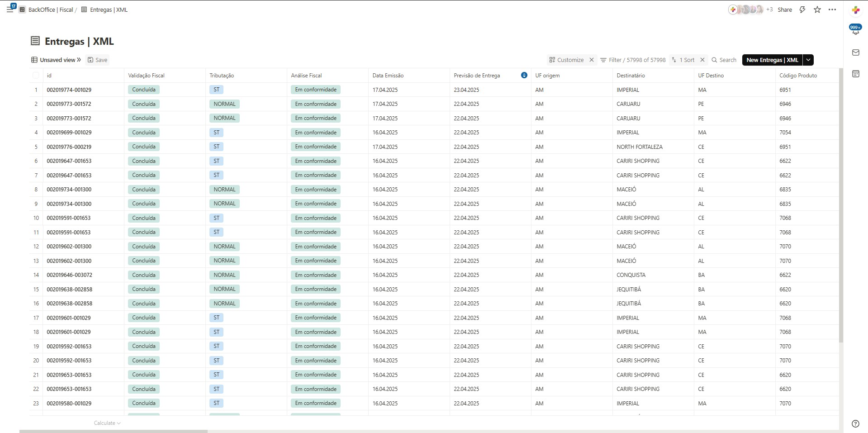The height and width of the screenshot is (433, 868).
Task: Click the id column header
Action: pyautogui.click(x=83, y=76)
